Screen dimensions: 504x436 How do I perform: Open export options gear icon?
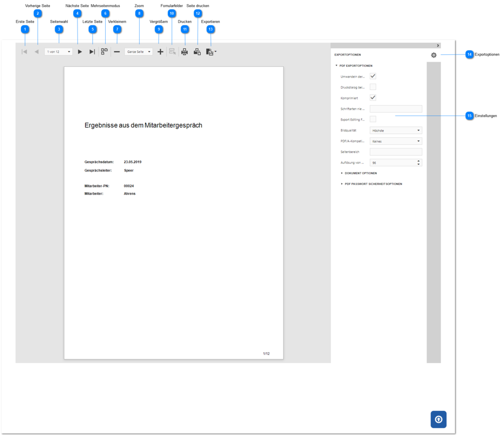pos(434,55)
